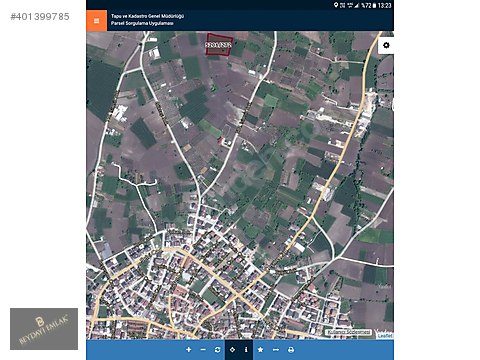Open the orange hamburger menu
This screenshot has width=480, height=360.
(96, 21)
